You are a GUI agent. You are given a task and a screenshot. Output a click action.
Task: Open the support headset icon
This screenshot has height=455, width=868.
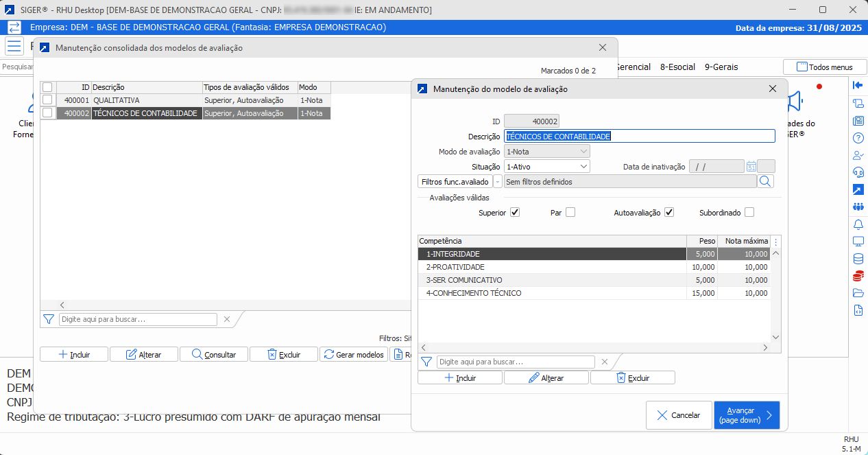pos(858,172)
